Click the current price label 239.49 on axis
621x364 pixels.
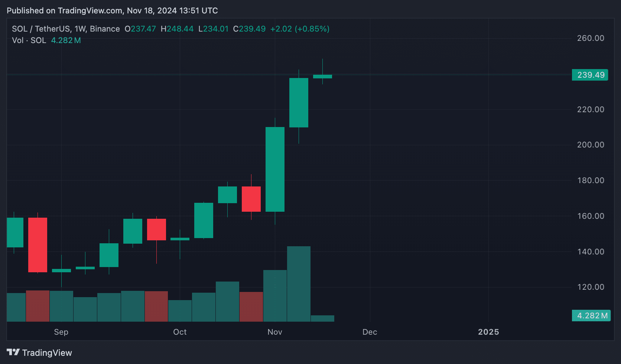coord(590,75)
